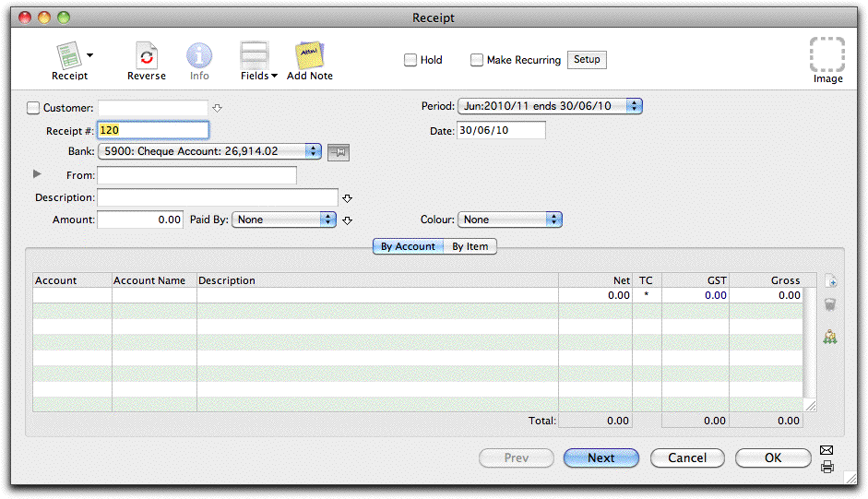Viewport: 868px width, 499px height.
Task: Click the Customer input field
Action: (153, 107)
